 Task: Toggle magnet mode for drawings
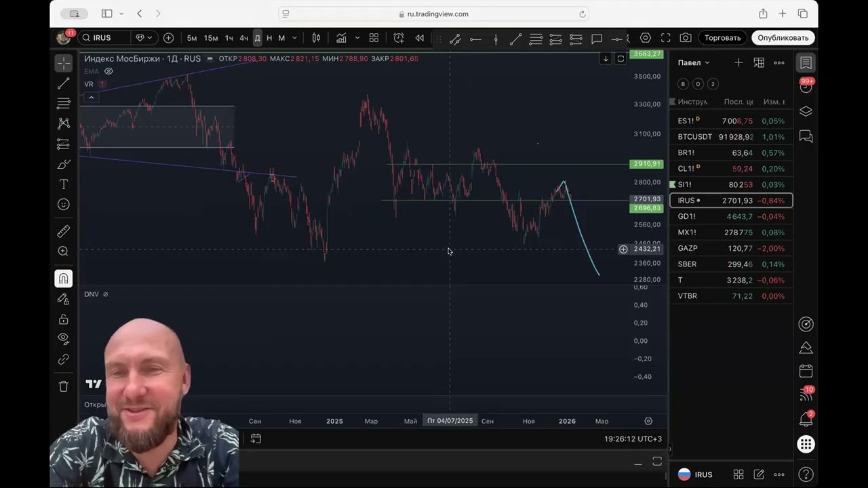(64, 279)
